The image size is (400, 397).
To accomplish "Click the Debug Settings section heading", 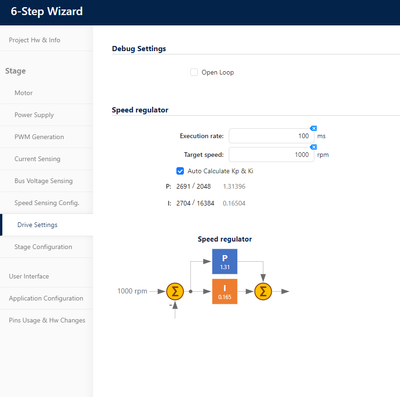I will pos(139,49).
